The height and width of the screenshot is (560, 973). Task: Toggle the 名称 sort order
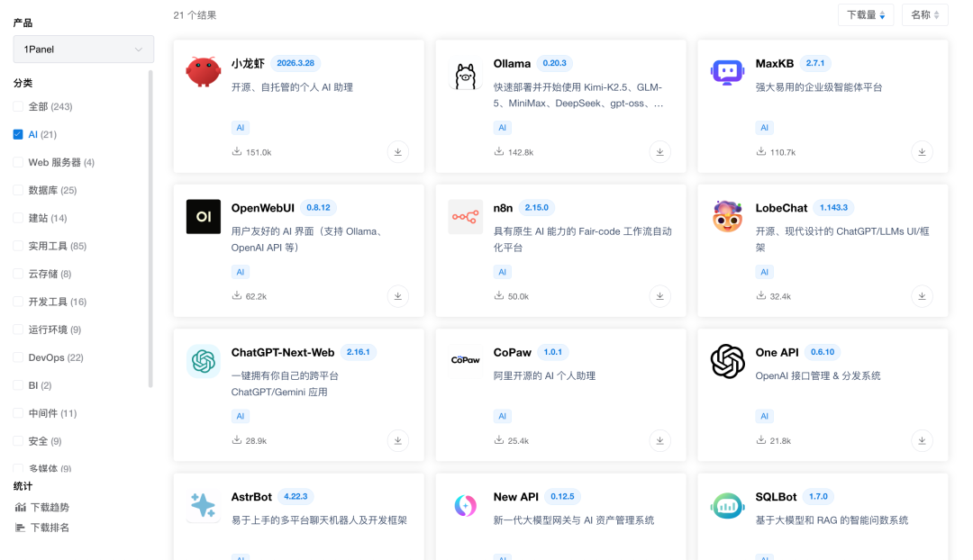(x=924, y=15)
